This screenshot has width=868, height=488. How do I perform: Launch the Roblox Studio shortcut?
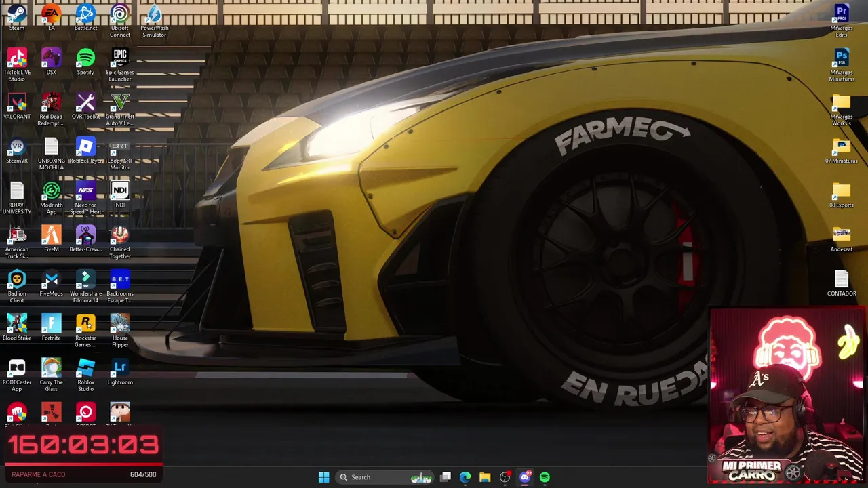point(85,375)
